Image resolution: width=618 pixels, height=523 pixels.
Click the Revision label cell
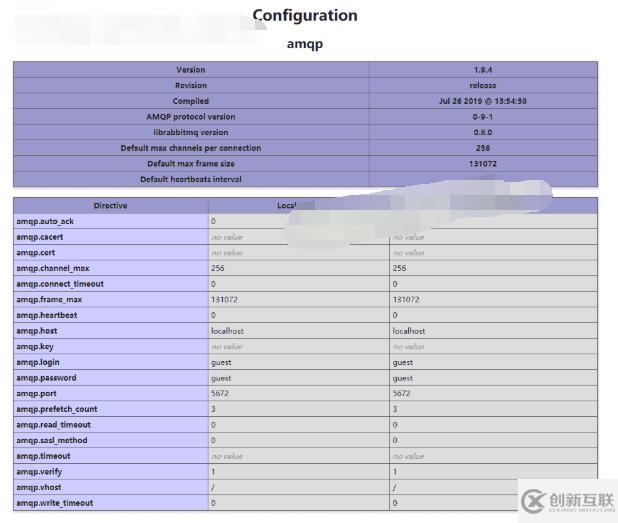coord(191,86)
